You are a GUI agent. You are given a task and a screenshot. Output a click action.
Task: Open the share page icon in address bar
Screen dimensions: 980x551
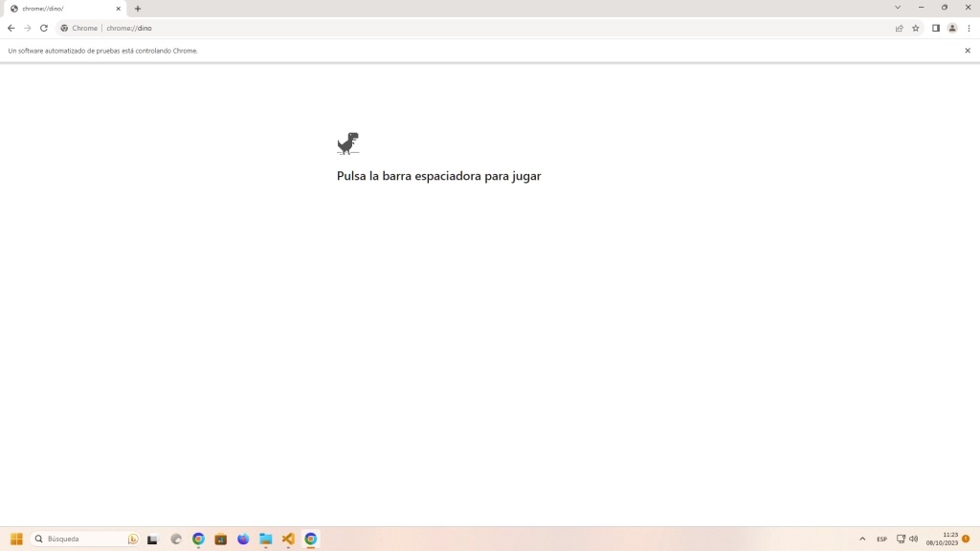click(x=899, y=28)
